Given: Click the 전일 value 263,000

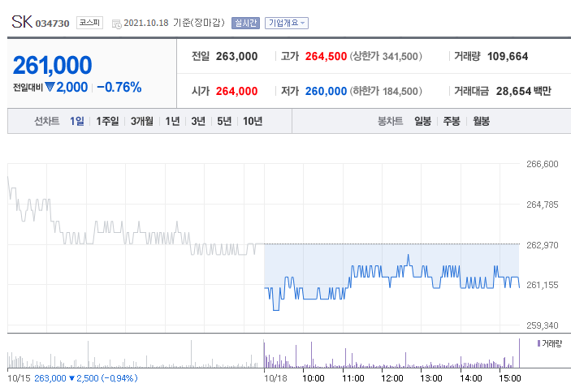Looking at the screenshot, I should [236, 57].
